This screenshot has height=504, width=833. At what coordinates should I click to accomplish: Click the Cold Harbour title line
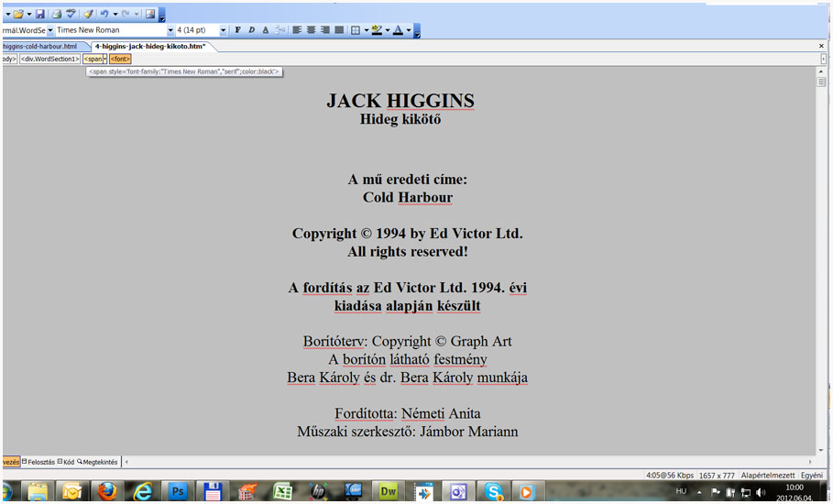click(408, 198)
